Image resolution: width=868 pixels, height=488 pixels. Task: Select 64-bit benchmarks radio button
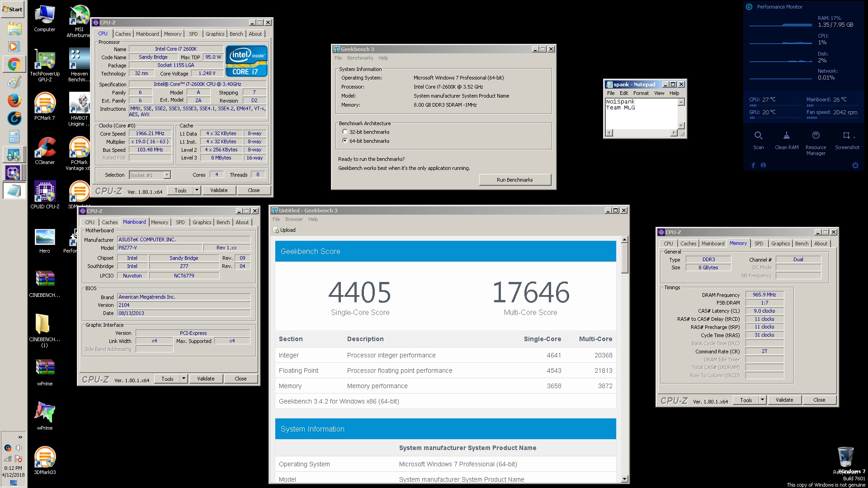(x=345, y=141)
